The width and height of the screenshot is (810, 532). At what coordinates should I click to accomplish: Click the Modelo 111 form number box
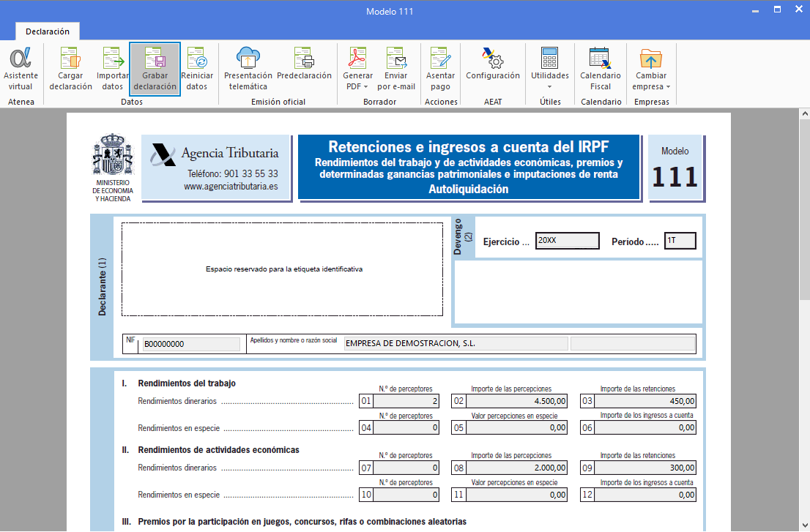pos(675,168)
